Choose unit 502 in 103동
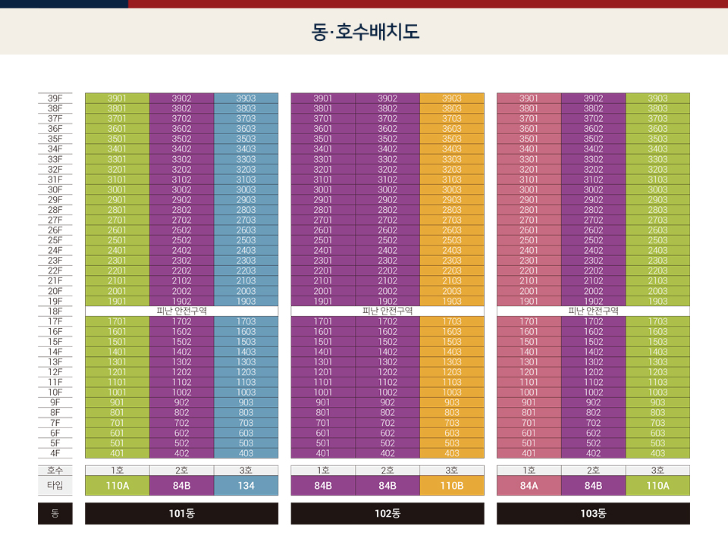728x560 pixels. pyautogui.click(x=593, y=443)
